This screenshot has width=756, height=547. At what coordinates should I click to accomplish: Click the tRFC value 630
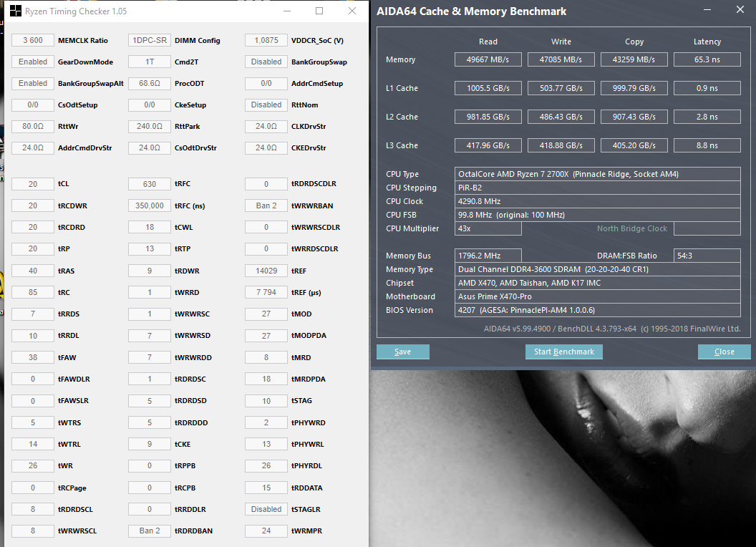pyautogui.click(x=150, y=184)
